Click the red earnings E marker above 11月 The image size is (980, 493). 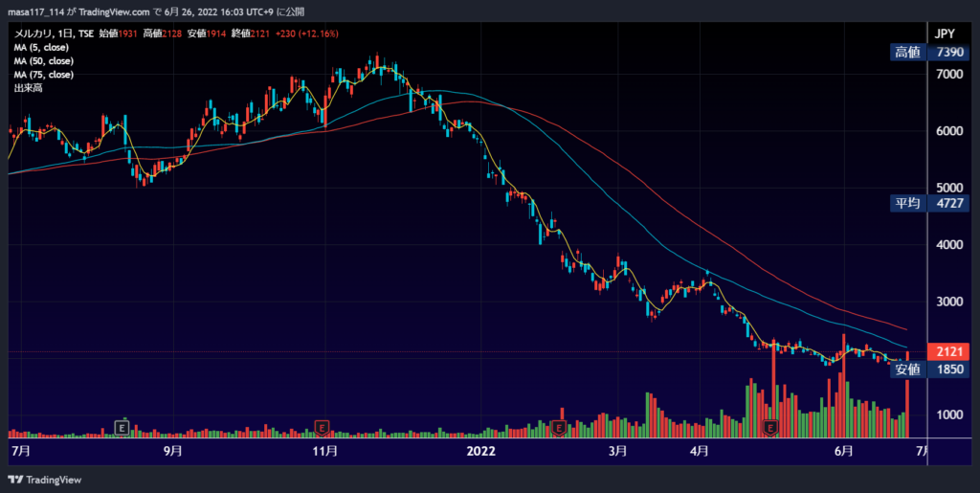[x=322, y=428]
